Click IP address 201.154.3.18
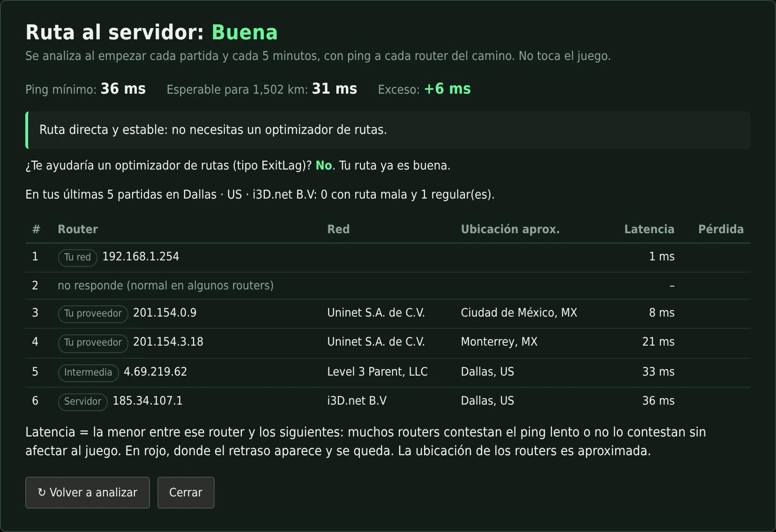This screenshot has height=532, width=776. click(x=168, y=342)
